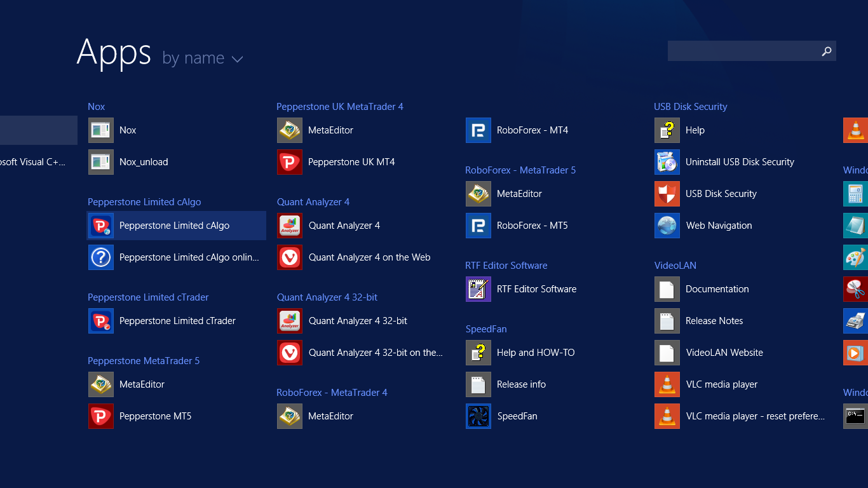
Task: Launch VLC media player
Action: coord(742,384)
